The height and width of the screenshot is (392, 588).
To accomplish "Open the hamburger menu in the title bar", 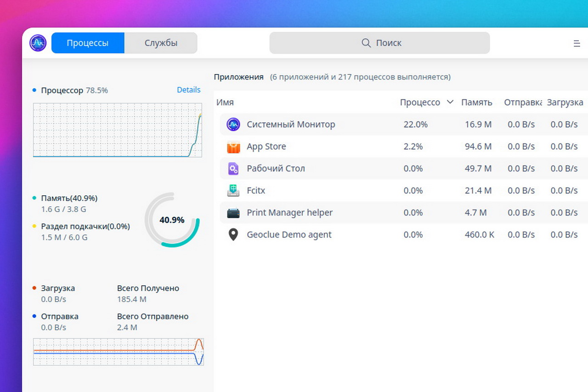I will (577, 44).
